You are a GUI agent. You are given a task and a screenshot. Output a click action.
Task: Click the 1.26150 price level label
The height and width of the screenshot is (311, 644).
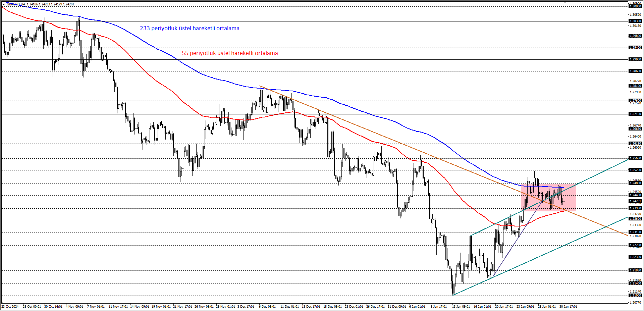(x=635, y=144)
